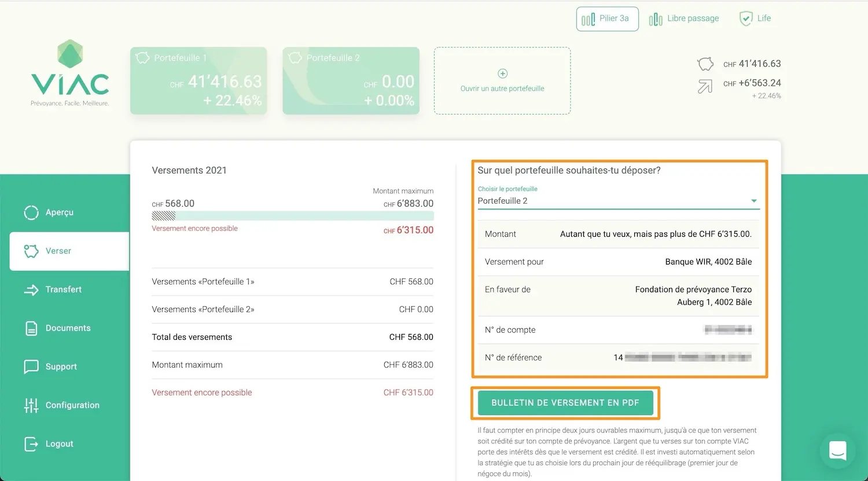Click piggy bank icon beside total CHF 41'416.63

(x=705, y=64)
